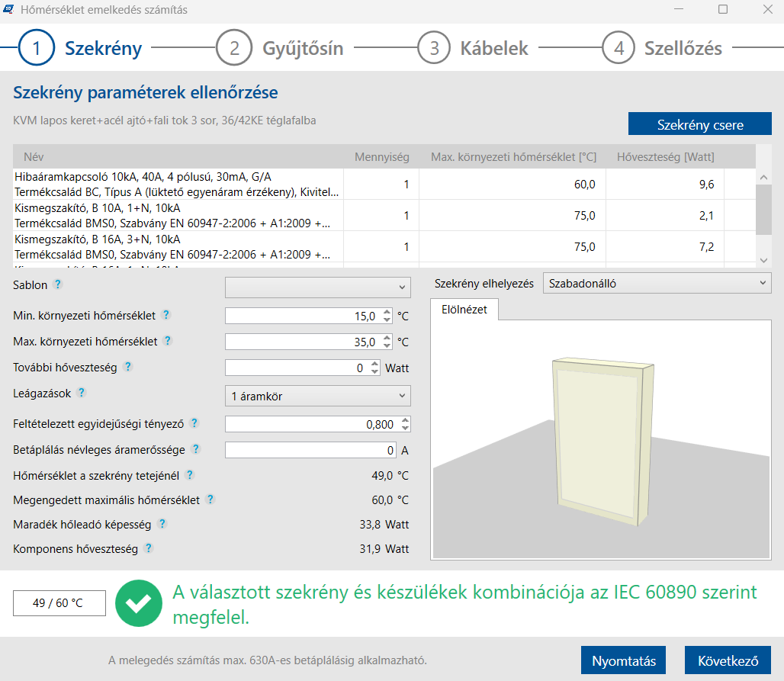Increase Min. környezeti hőmérséklet value
The width and height of the screenshot is (784, 681).
387,312
